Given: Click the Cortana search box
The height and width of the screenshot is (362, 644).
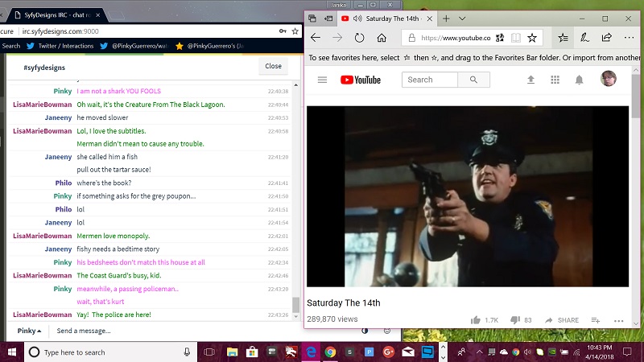Looking at the screenshot, I should pyautogui.click(x=111, y=352).
